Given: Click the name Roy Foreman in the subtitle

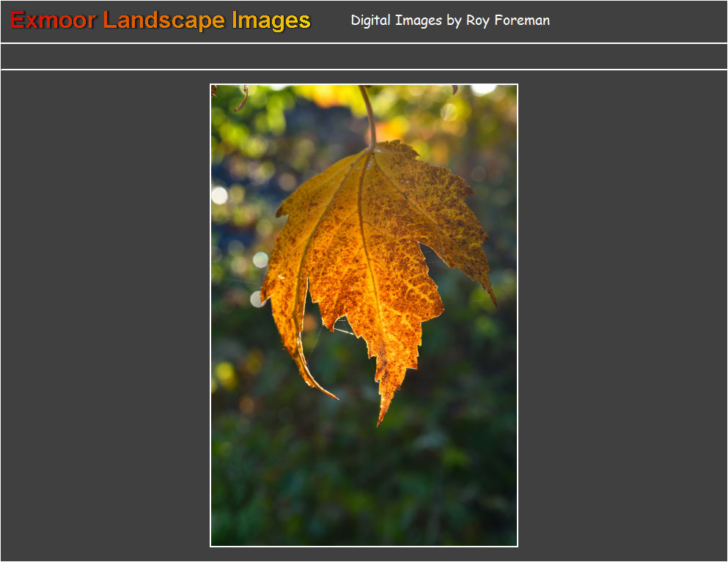Looking at the screenshot, I should 507,21.
